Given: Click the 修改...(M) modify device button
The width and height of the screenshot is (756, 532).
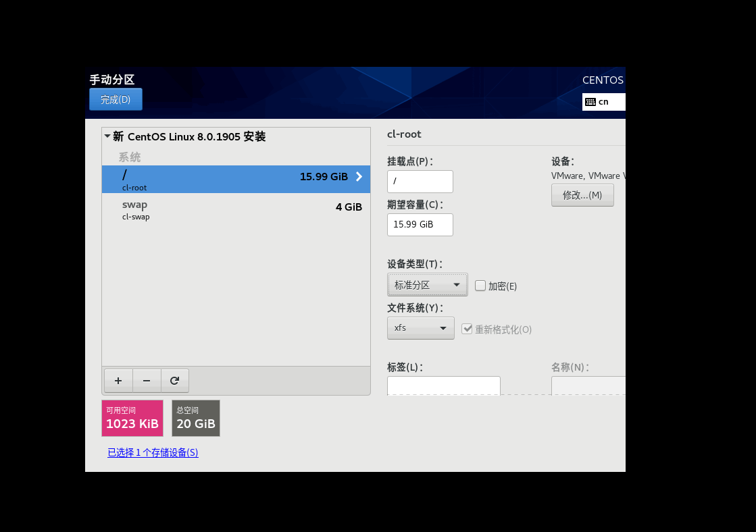Looking at the screenshot, I should [582, 195].
